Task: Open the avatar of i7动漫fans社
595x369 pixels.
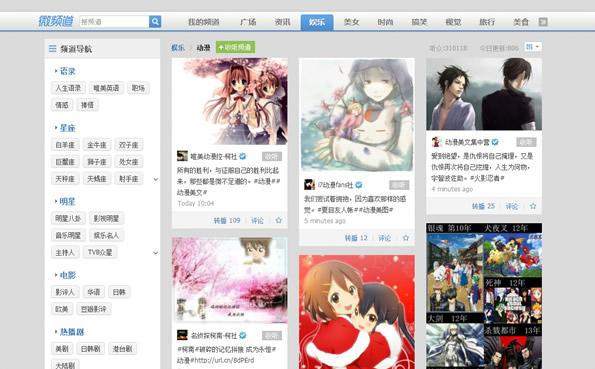Action: coord(309,185)
